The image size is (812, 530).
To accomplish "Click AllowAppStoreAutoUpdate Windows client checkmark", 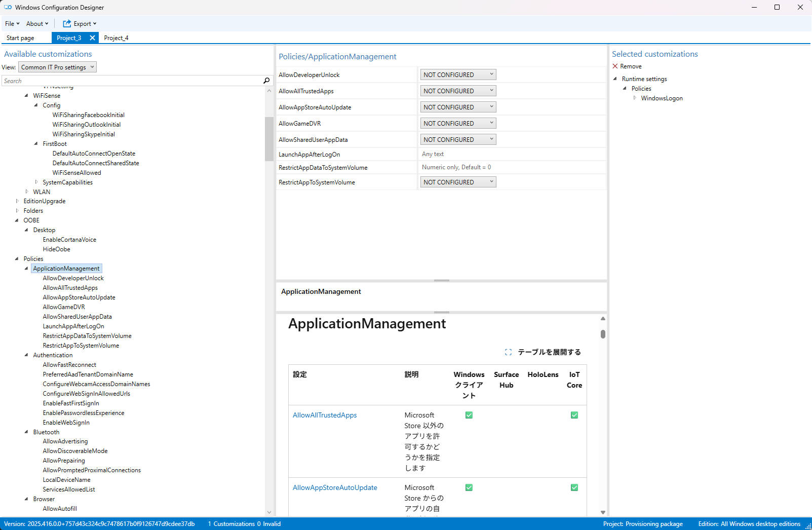I will (x=469, y=487).
